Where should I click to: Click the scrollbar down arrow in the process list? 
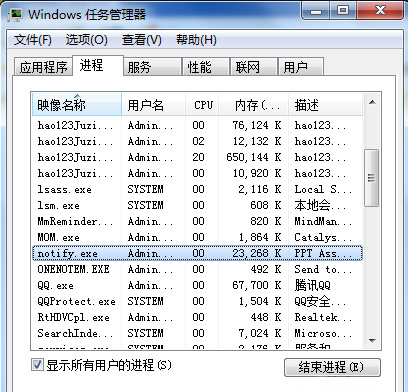[x=372, y=341]
